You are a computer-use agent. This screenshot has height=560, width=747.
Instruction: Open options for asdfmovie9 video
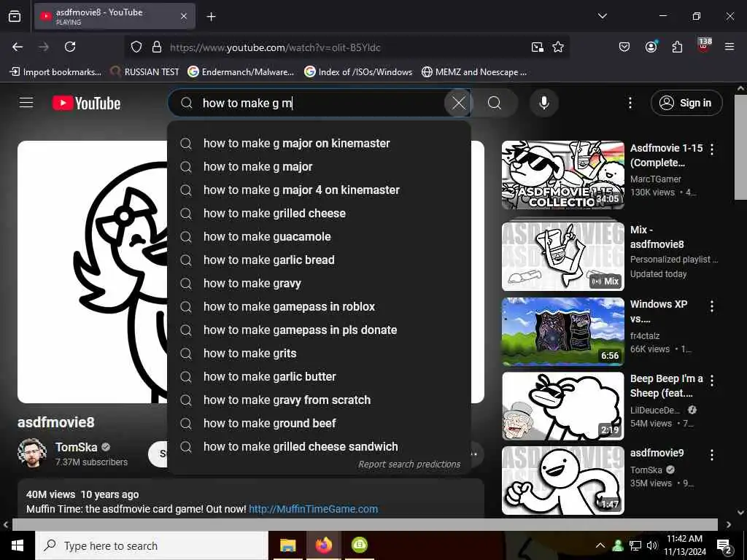point(712,455)
